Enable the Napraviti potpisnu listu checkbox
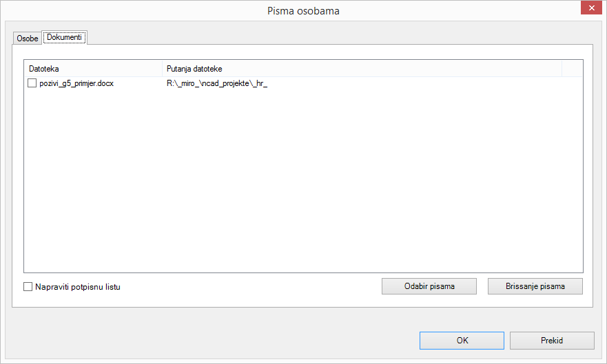This screenshot has width=607, height=364. click(28, 286)
